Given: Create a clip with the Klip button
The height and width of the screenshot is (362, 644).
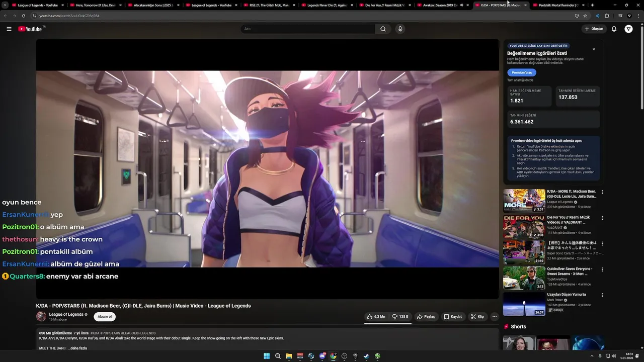Looking at the screenshot, I should coord(477,317).
